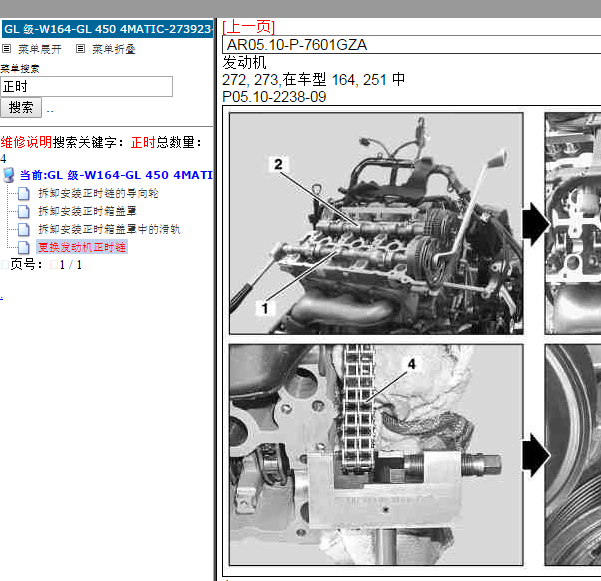This screenshot has height=581, width=601.
Task: Focus the 菜单搜索 search input containing 正时
Action: (87, 87)
